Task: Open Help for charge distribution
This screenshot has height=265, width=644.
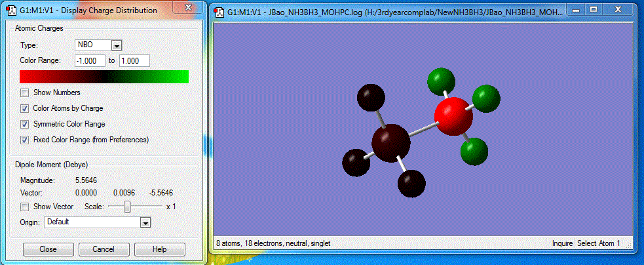Action: (x=159, y=249)
